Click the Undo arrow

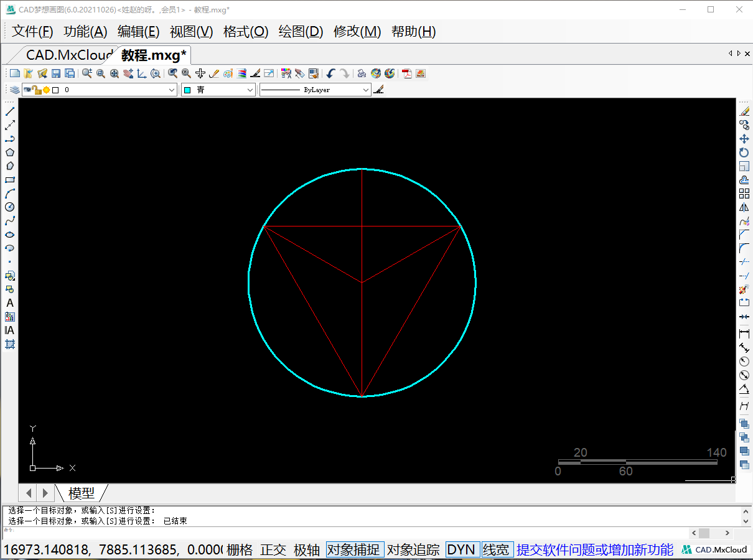click(x=330, y=73)
